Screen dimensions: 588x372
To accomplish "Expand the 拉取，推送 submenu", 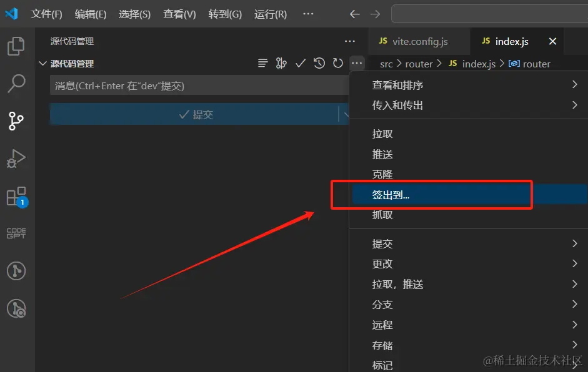I will point(469,284).
